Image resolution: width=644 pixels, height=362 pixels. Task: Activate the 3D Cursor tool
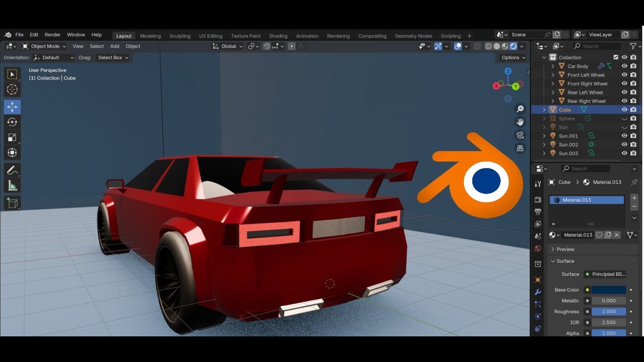click(13, 89)
